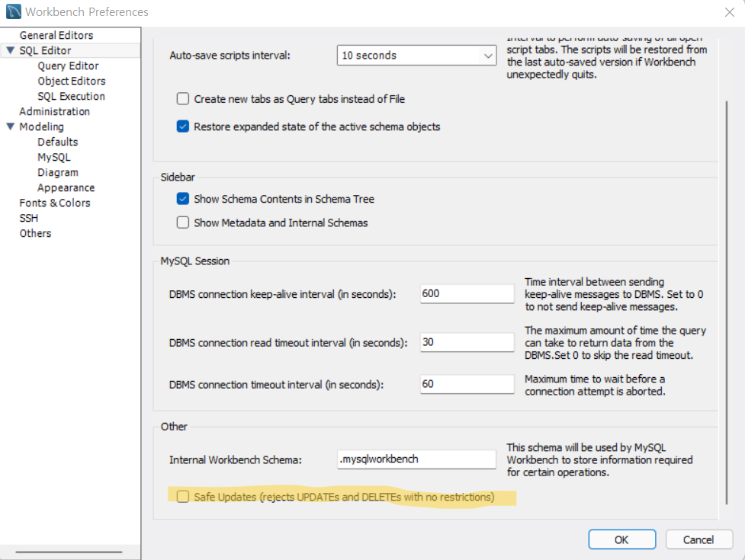Viewport: 745px width, 560px height.
Task: Click the Internal Workbench Schema field
Action: (416, 459)
